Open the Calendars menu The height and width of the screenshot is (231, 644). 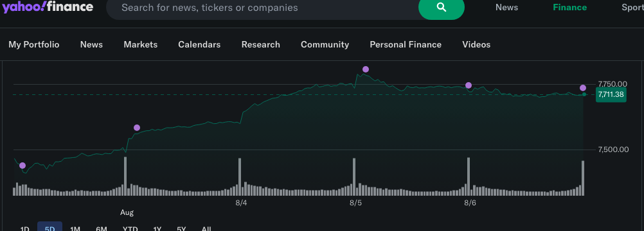[199, 44]
